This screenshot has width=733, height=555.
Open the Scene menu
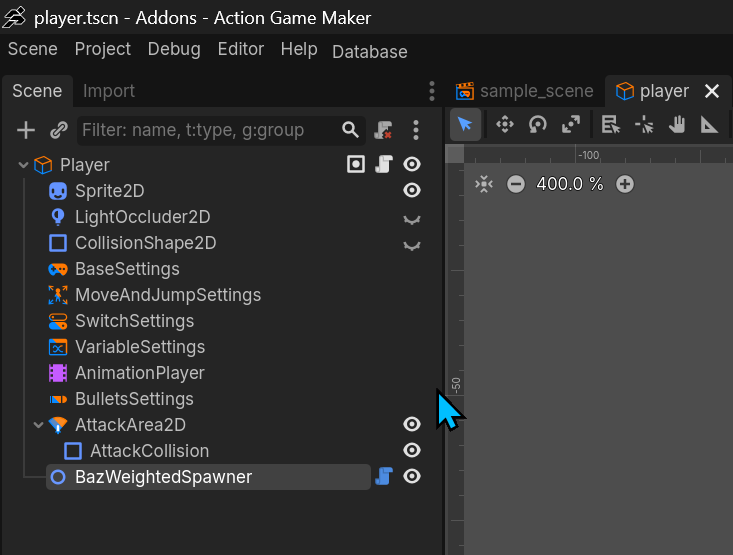point(33,49)
